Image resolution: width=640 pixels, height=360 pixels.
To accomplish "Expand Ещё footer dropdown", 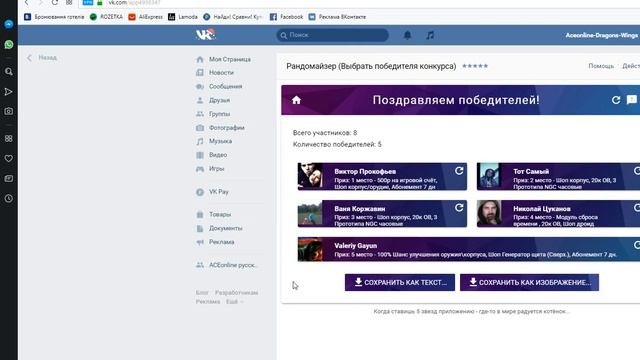I will [234, 302].
